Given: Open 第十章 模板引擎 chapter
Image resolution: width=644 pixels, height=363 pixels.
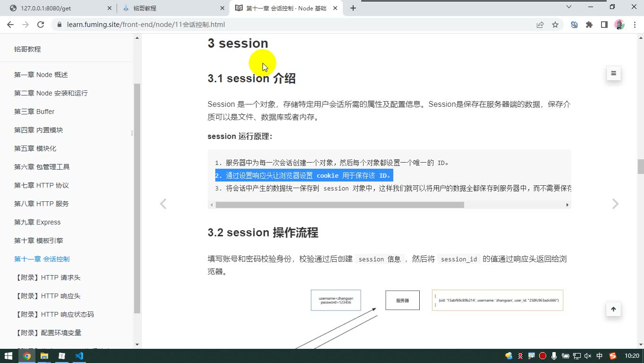Looking at the screenshot, I should tap(39, 241).
